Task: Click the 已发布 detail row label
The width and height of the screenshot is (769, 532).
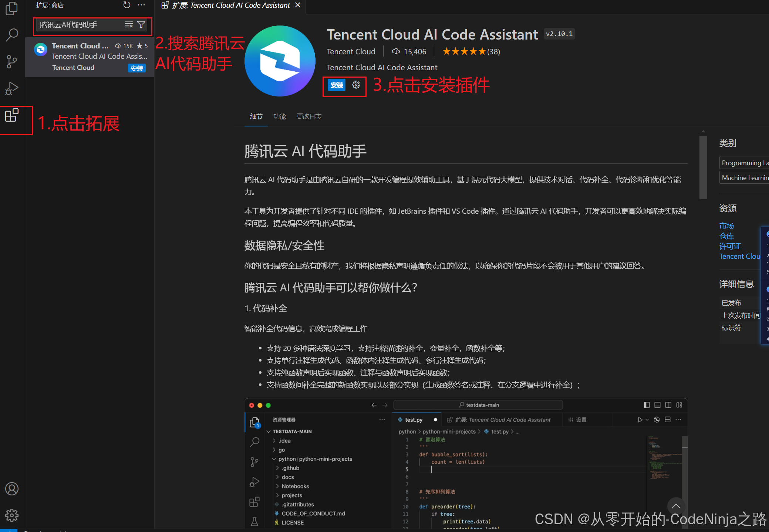Action: pos(731,303)
